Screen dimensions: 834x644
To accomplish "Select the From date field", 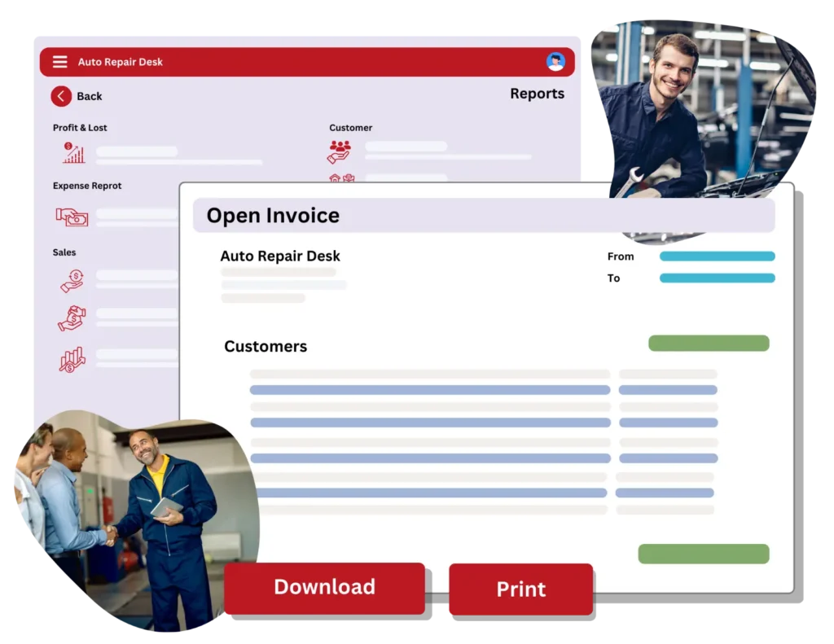I will click(x=717, y=256).
